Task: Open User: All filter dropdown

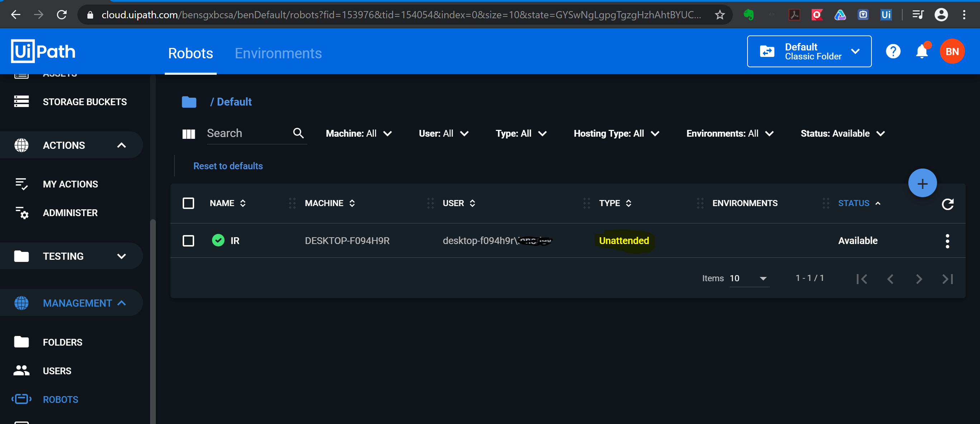Action: tap(443, 134)
